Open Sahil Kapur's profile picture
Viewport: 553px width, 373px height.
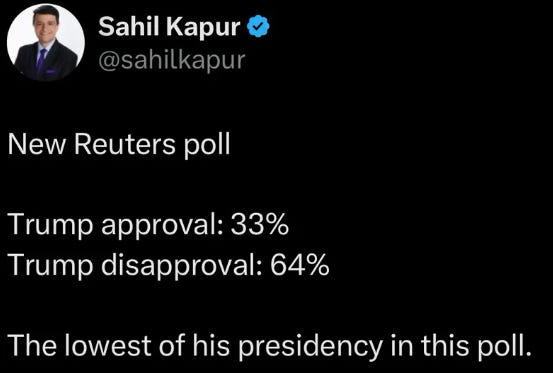coord(46,42)
